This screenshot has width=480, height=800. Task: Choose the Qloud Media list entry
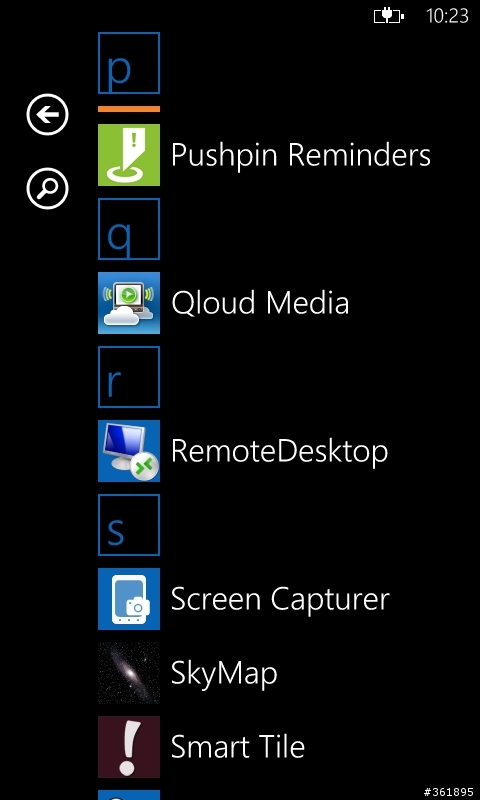tap(260, 303)
